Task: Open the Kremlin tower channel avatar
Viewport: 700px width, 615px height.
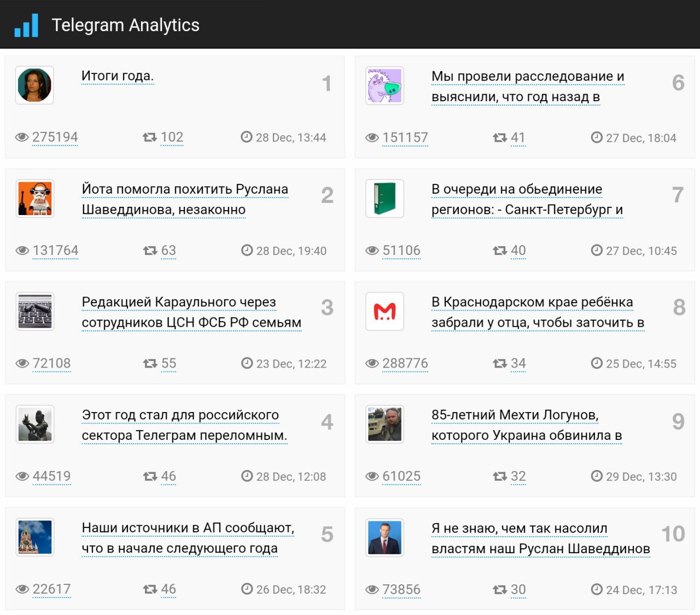Action: point(35,537)
